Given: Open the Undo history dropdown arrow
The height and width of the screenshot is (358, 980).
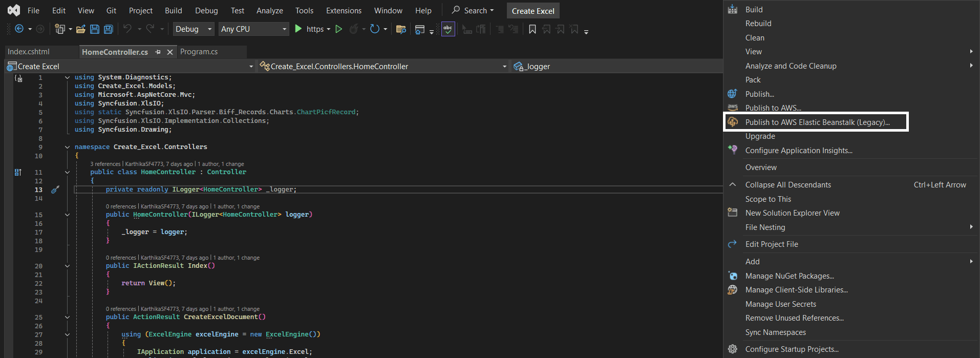Looking at the screenshot, I should (x=139, y=29).
